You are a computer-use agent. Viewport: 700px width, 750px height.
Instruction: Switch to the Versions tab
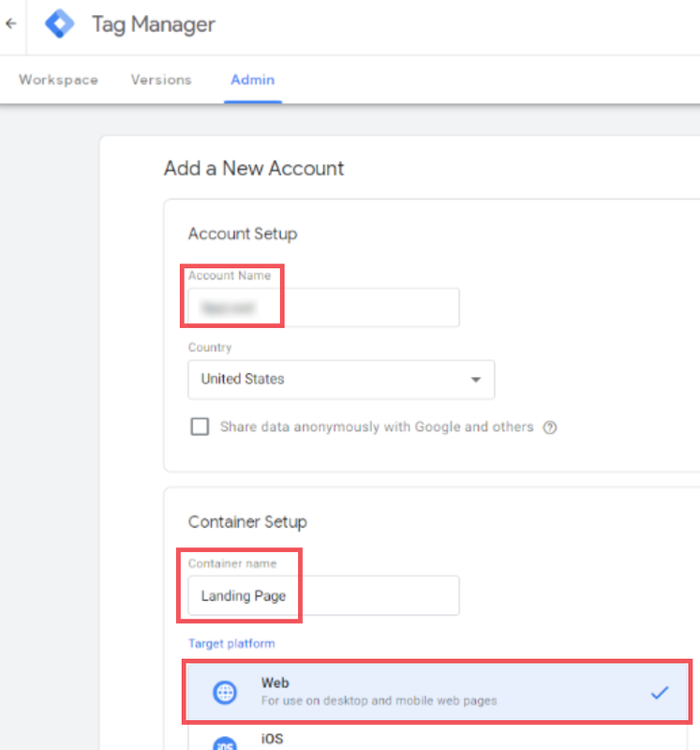(161, 80)
